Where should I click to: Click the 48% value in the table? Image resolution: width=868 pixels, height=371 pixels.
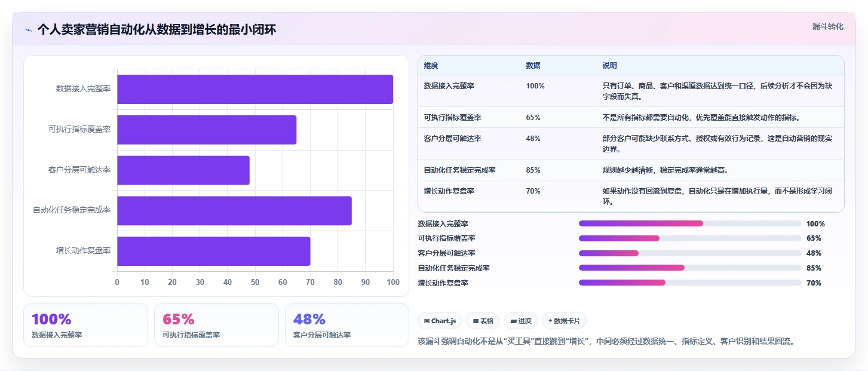pos(533,139)
